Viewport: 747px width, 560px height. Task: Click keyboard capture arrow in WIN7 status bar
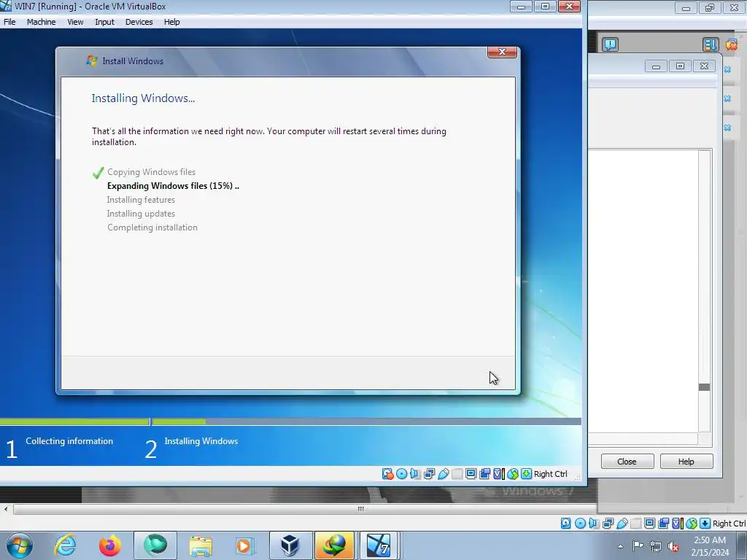[x=527, y=474]
